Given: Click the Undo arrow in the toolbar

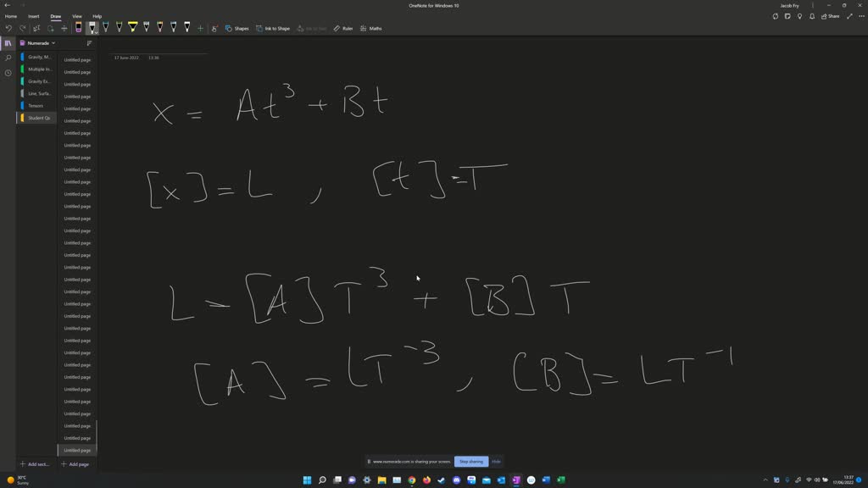Looking at the screenshot, I should pos(8,28).
